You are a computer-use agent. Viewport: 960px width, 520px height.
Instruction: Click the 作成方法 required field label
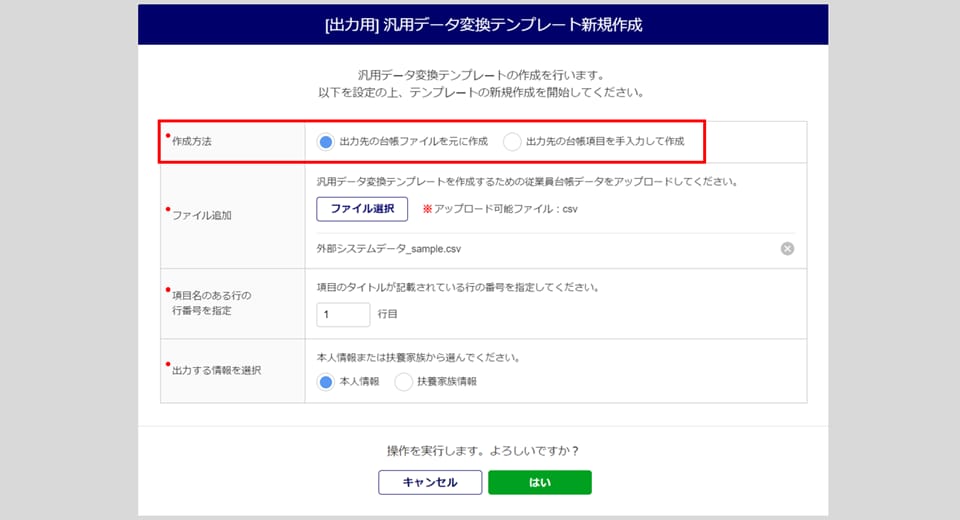coord(191,141)
